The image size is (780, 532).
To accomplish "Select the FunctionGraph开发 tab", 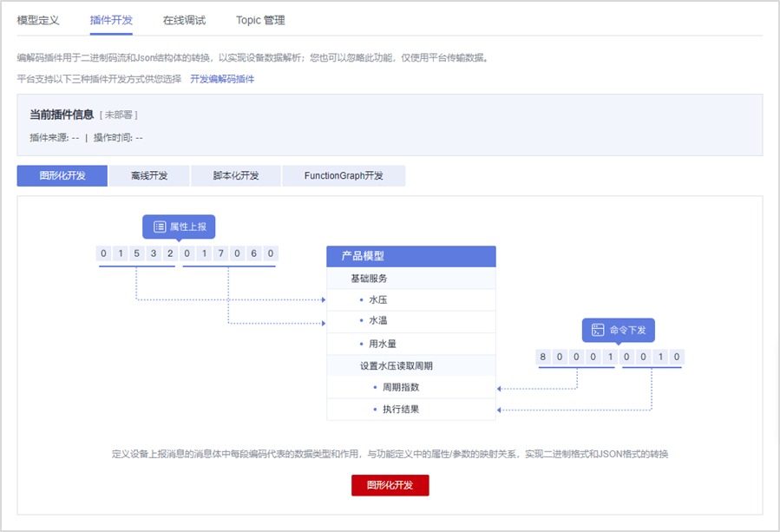I will 344,176.
